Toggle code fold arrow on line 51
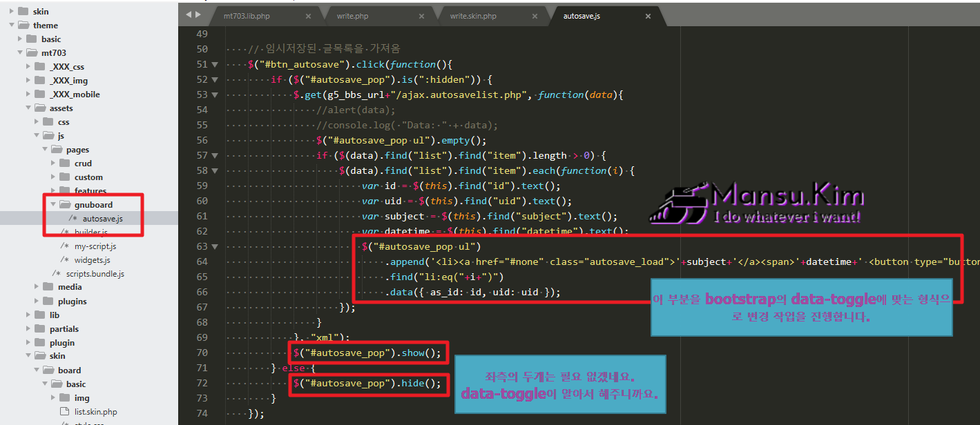Image resolution: width=980 pixels, height=425 pixels. pyautogui.click(x=215, y=65)
